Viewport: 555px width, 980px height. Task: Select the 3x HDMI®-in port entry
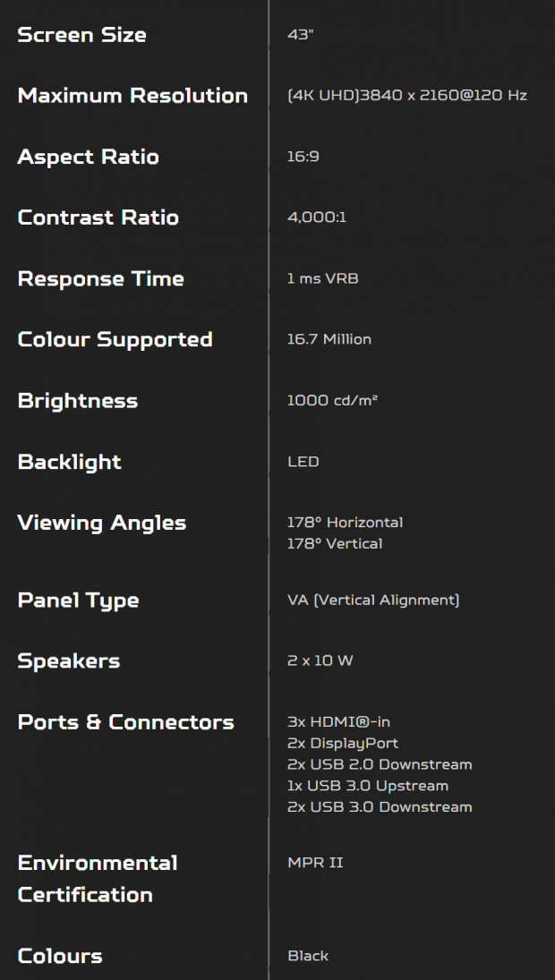click(338, 722)
